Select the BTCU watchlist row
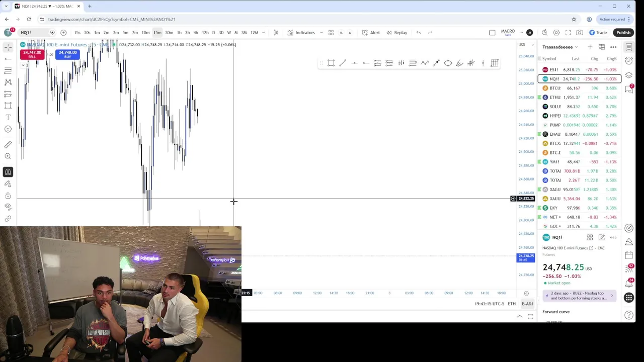The image size is (644, 362). tap(580, 88)
